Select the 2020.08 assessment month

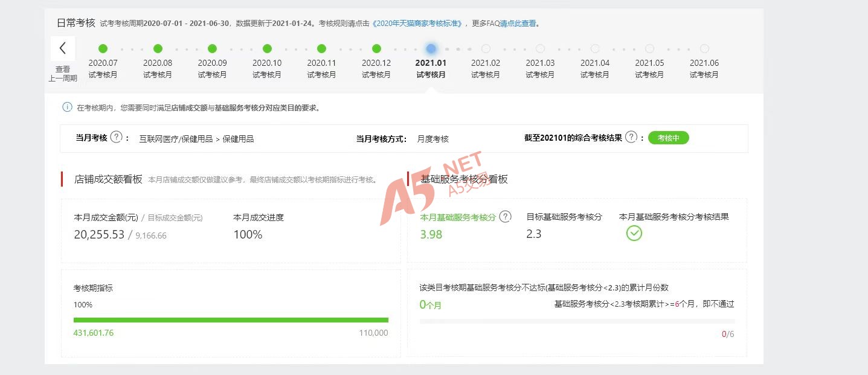coord(158,49)
